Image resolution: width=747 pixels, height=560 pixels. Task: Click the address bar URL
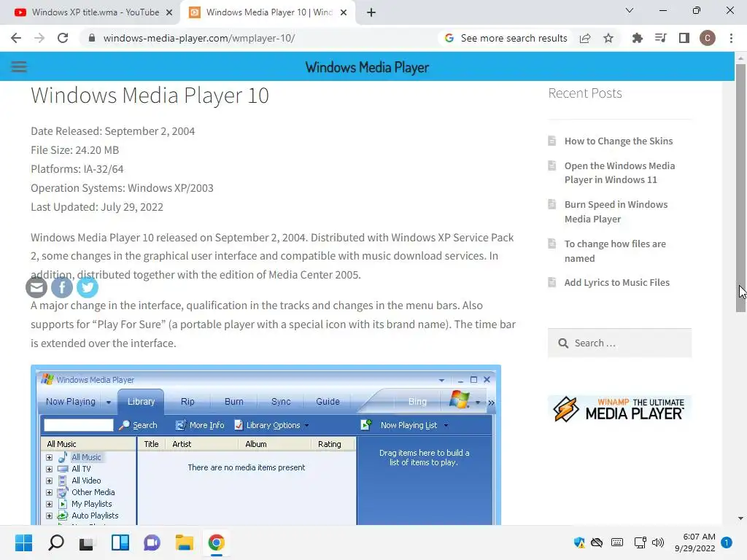coord(199,38)
